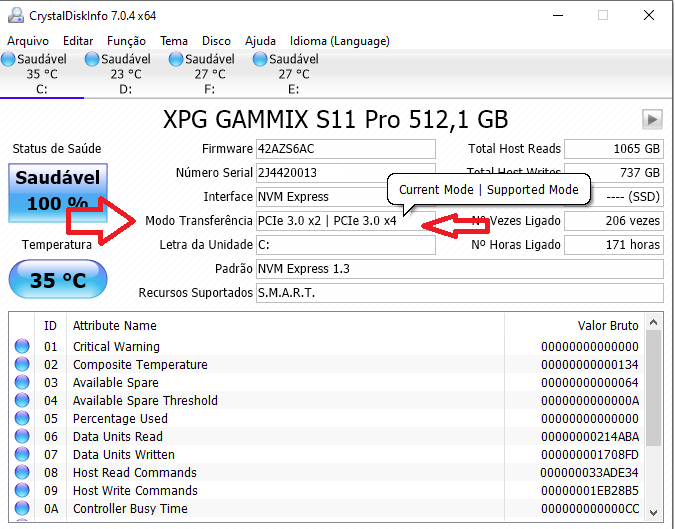This screenshot has height=529, width=675.
Task: Select the Controller Busy Time attribute name
Action: [130, 509]
